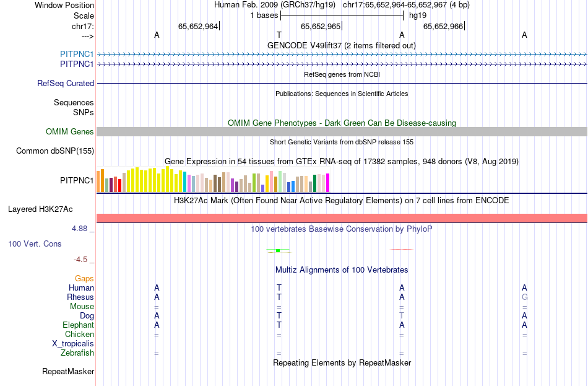The image size is (588, 386).
Task: Click the 100 vertebrates Basewise Conservation title
Action: [x=342, y=229]
